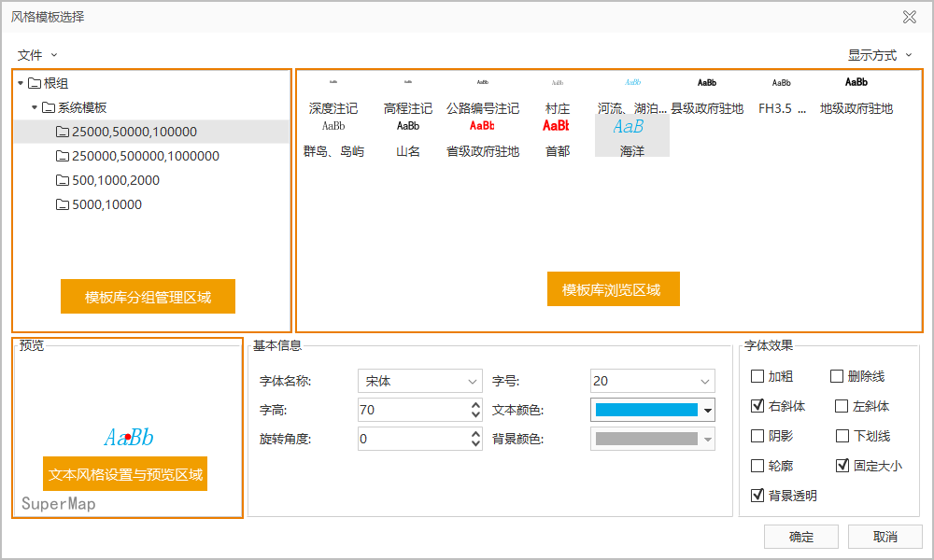Click the 取消 cancel button
This screenshot has width=934, height=560.
pos(884,537)
